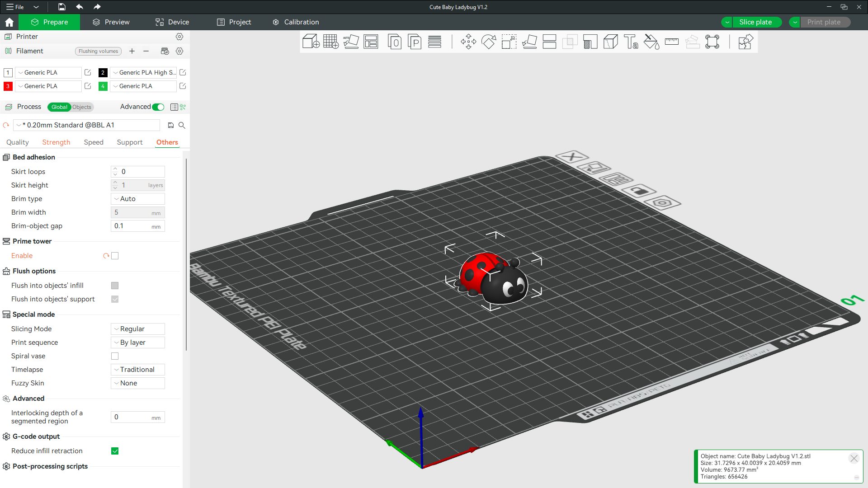
Task: Save the process preset
Action: pos(171,125)
